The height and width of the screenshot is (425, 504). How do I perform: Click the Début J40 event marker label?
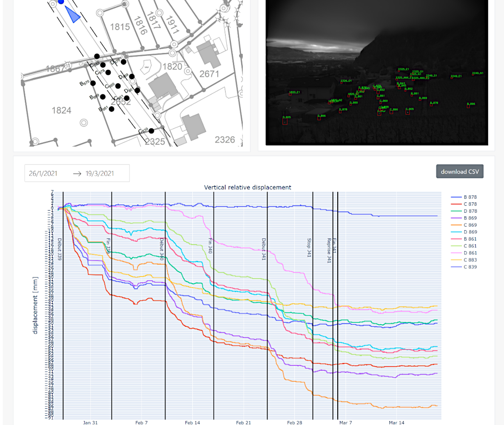[162, 249]
